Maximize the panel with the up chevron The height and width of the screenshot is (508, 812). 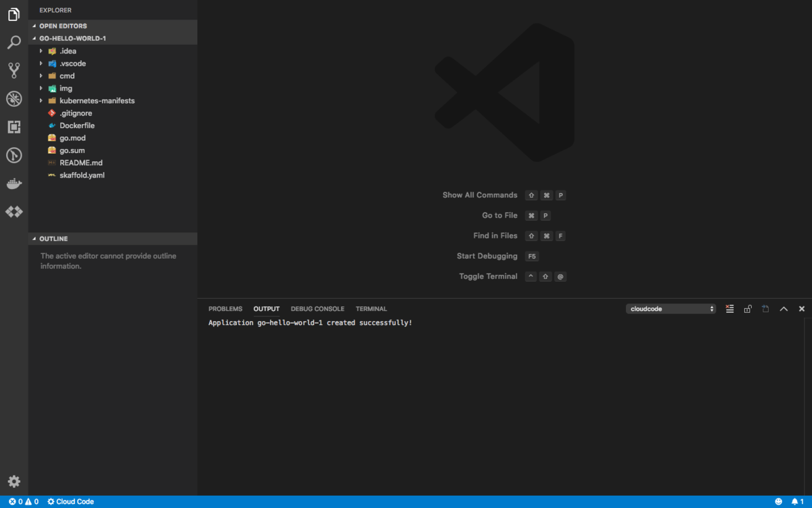click(784, 309)
